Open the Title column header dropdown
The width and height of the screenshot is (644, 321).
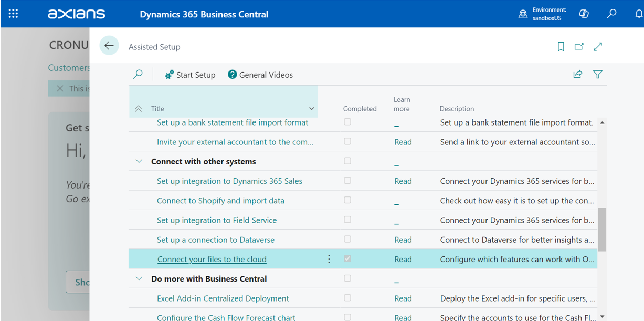pos(311,109)
